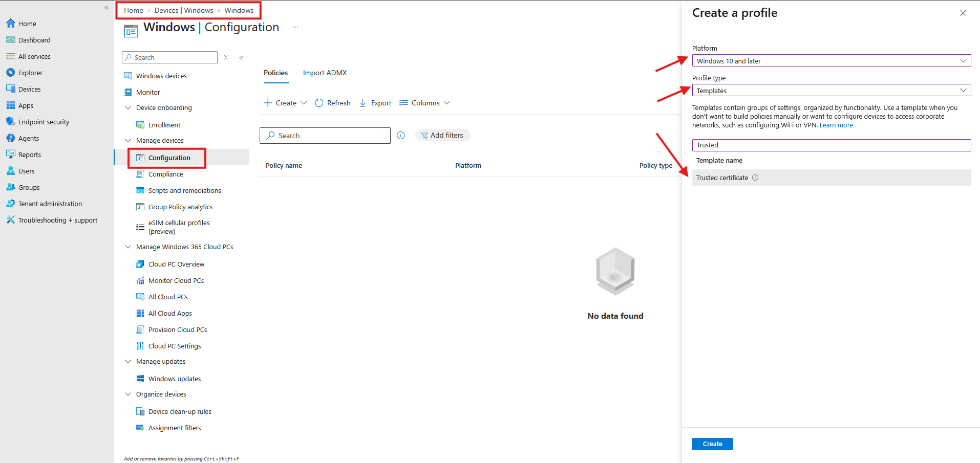The width and height of the screenshot is (980, 463).
Task: Select the Policies tab
Action: (275, 73)
